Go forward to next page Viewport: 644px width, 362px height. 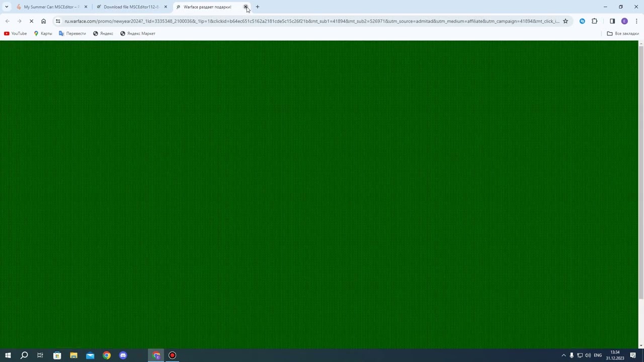[19, 21]
